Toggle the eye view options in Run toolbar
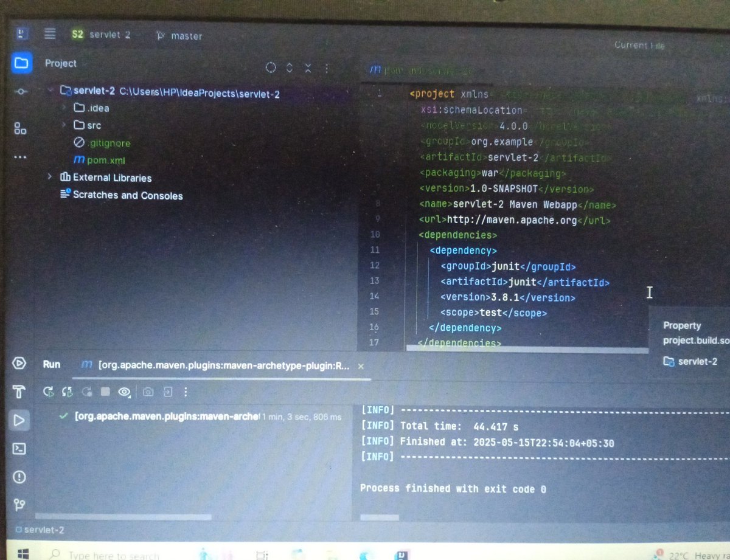The height and width of the screenshot is (560, 730). (x=124, y=392)
